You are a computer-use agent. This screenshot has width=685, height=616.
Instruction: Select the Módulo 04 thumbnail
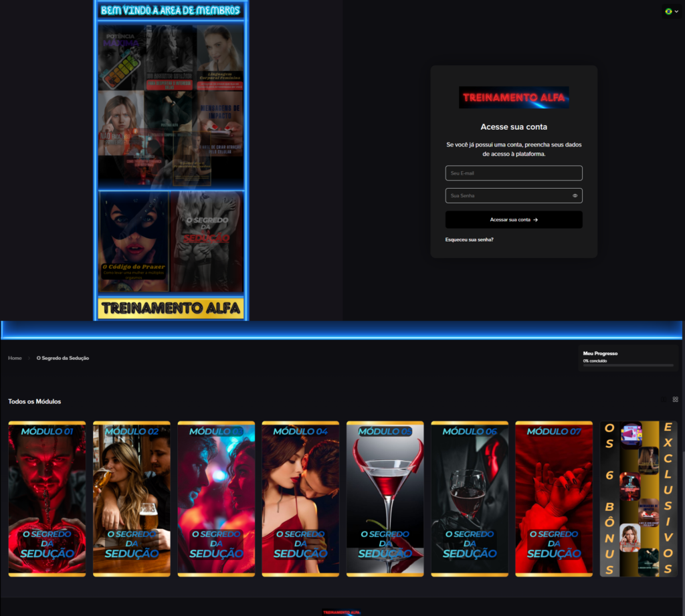point(300,498)
